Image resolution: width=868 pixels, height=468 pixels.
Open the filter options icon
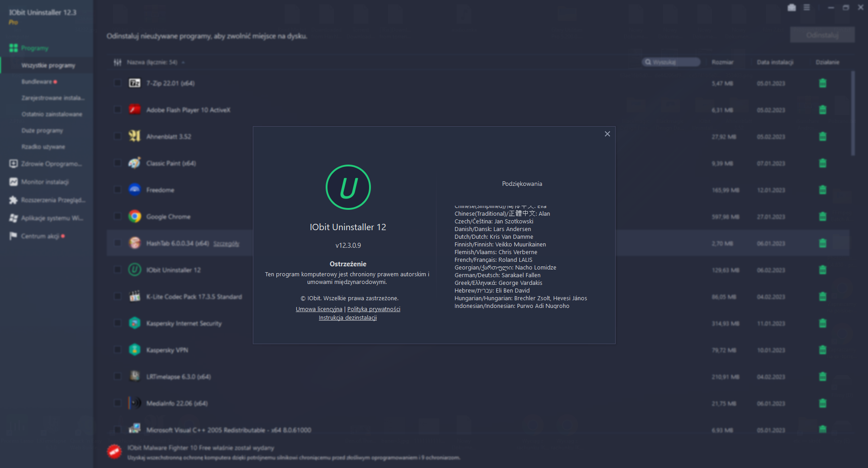(118, 62)
